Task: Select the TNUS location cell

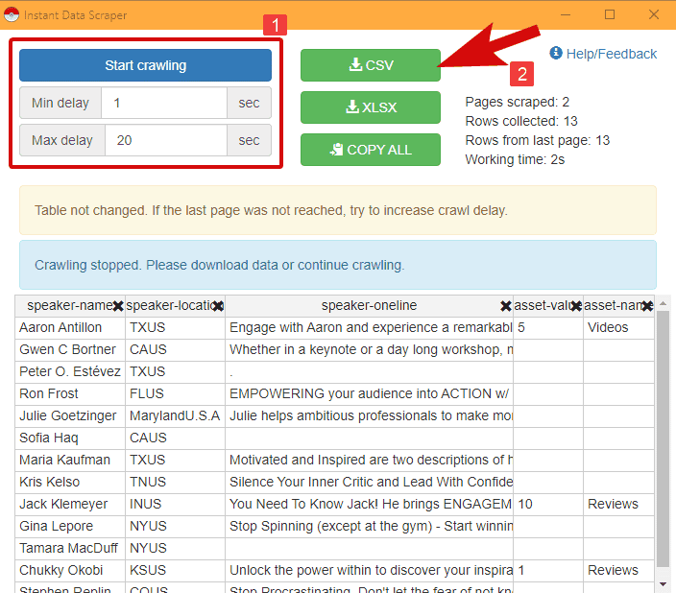Action: click(175, 482)
